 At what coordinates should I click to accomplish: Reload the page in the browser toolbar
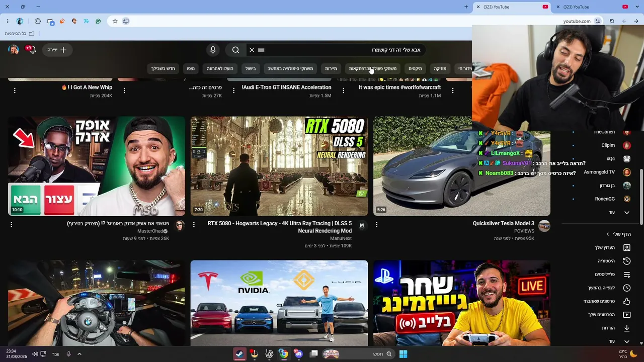(x=612, y=21)
